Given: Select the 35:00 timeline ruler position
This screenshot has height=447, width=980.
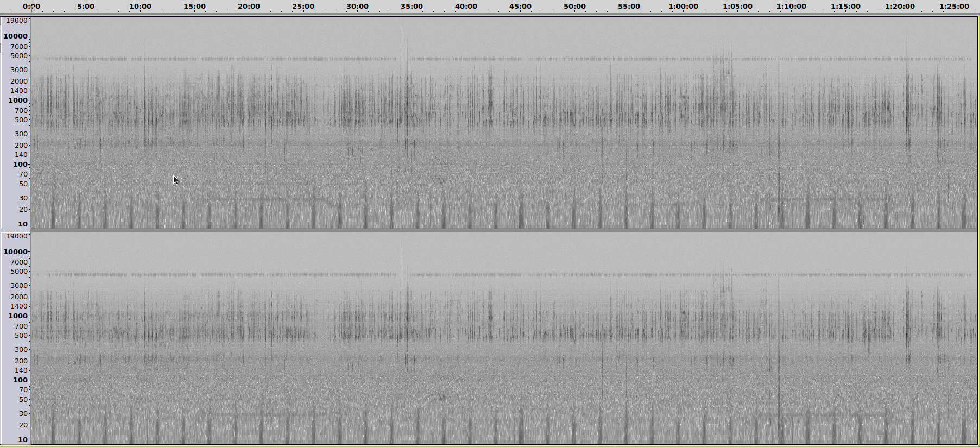Looking at the screenshot, I should [412, 7].
